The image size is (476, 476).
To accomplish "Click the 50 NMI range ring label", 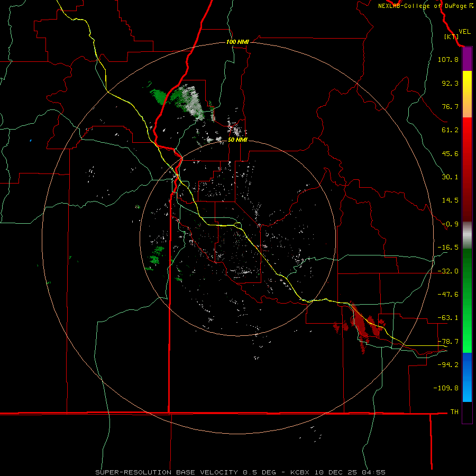I will pos(237,140).
